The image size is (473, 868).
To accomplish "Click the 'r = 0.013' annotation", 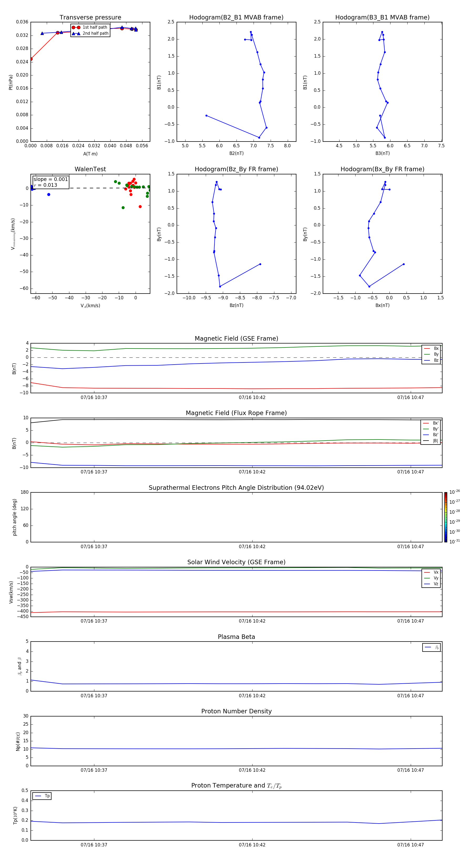I will (x=45, y=185).
